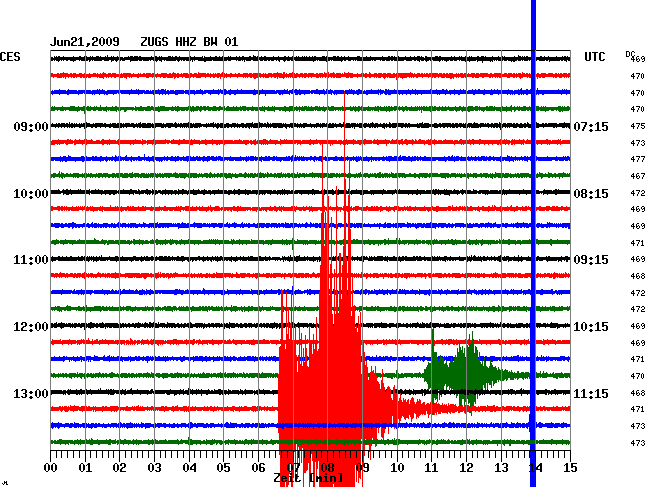650x494 pixels.
Task: Select the 10:00 local time label
Action: [x=31, y=194]
